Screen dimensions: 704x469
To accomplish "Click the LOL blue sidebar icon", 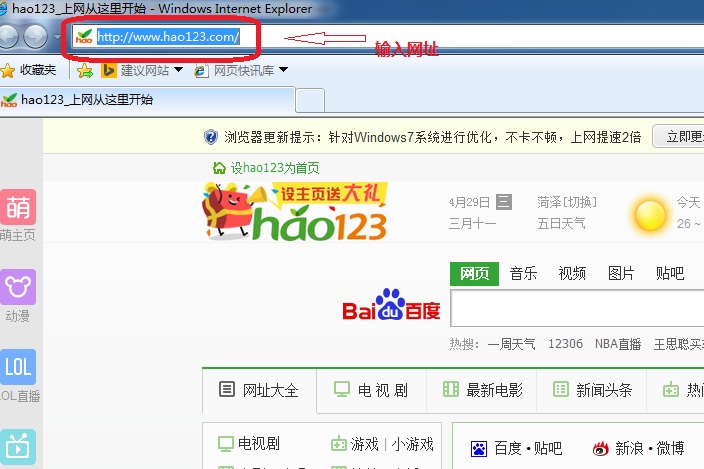I will [18, 367].
